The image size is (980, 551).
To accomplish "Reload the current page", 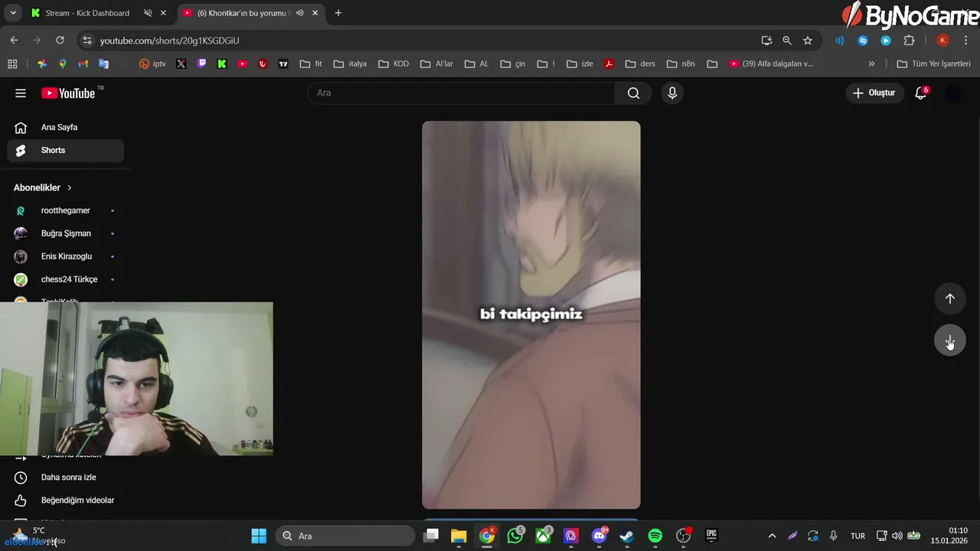I will (x=60, y=41).
